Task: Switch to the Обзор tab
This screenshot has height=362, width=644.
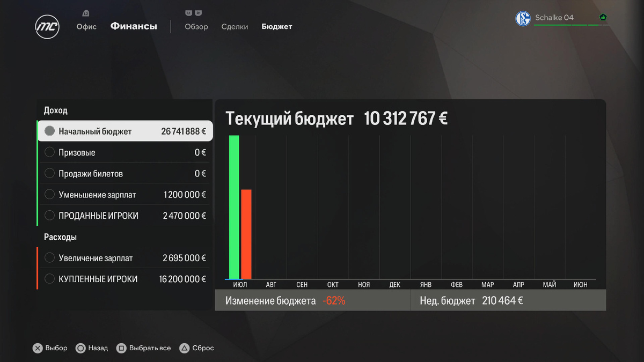Action: [x=196, y=26]
